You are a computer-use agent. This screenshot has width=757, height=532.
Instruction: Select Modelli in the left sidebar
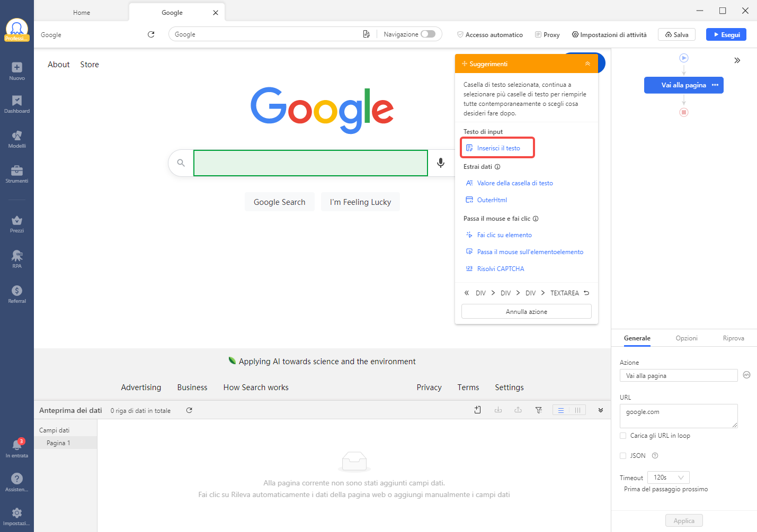tap(17, 139)
